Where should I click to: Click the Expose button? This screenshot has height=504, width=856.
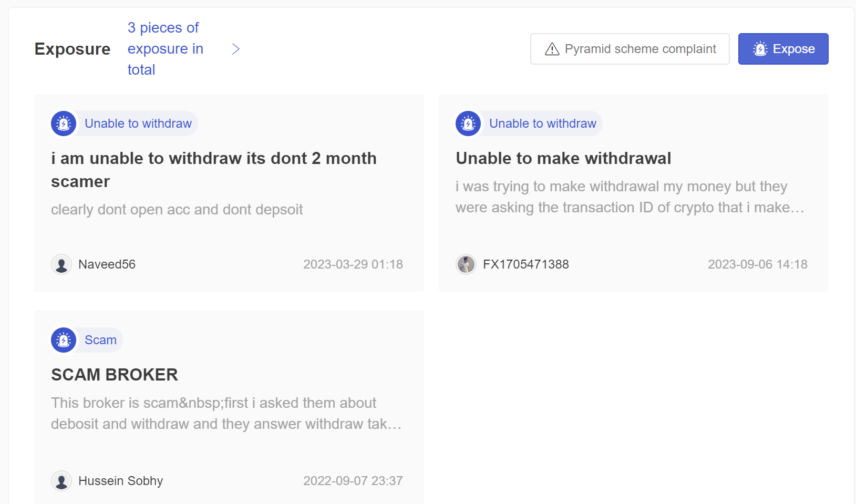(783, 49)
